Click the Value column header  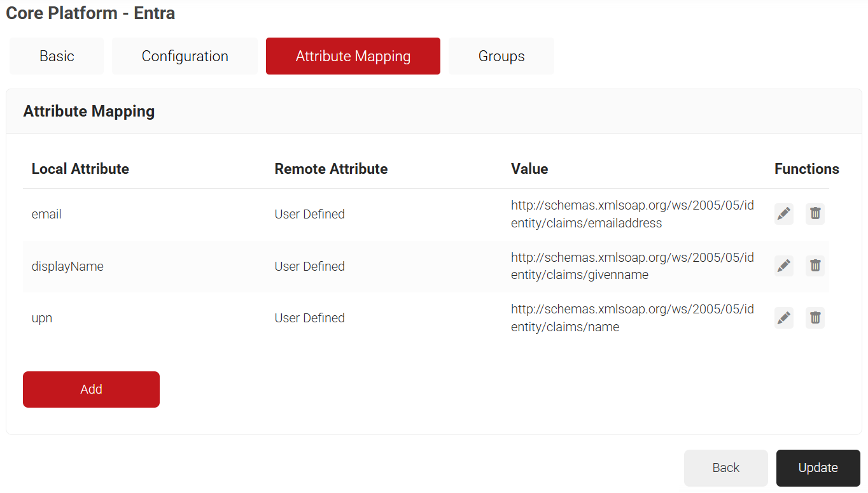(529, 169)
